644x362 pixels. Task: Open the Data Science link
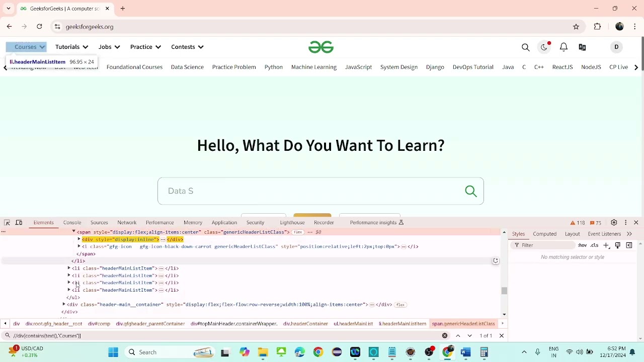[187, 67]
